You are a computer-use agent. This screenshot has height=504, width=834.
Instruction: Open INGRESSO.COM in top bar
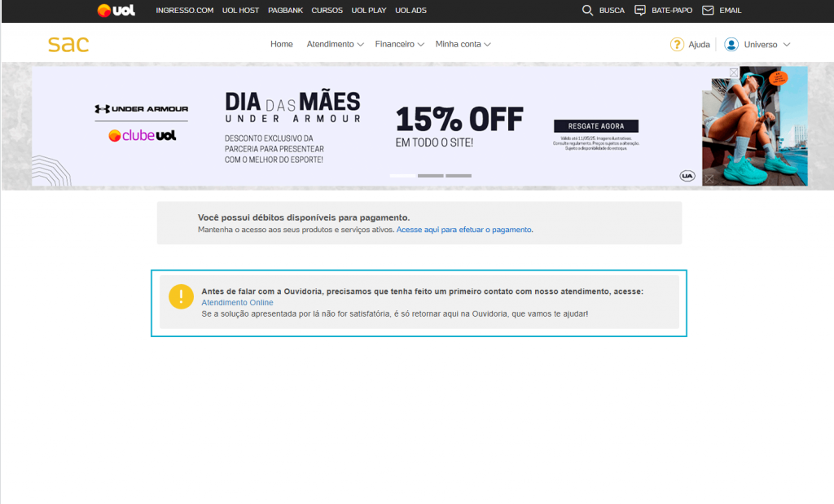[x=185, y=10]
